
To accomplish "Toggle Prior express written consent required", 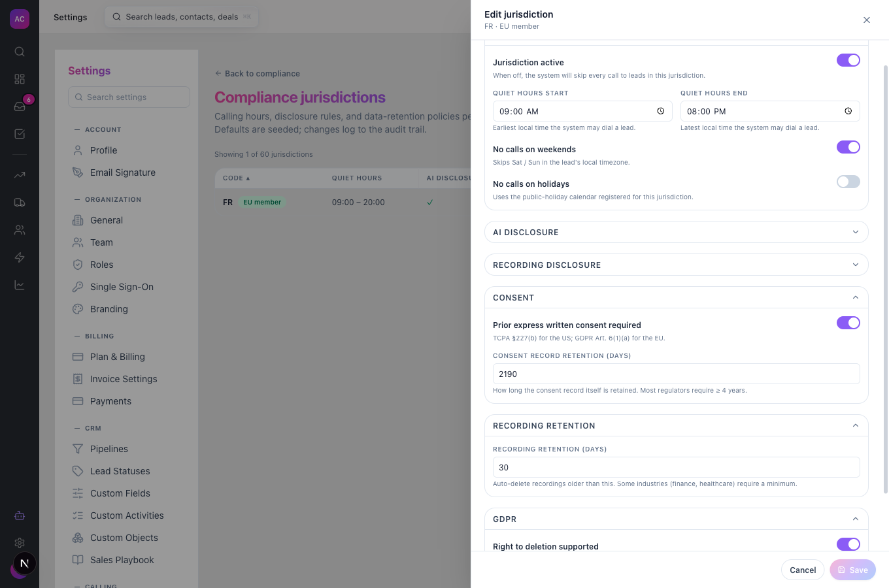I will point(848,323).
